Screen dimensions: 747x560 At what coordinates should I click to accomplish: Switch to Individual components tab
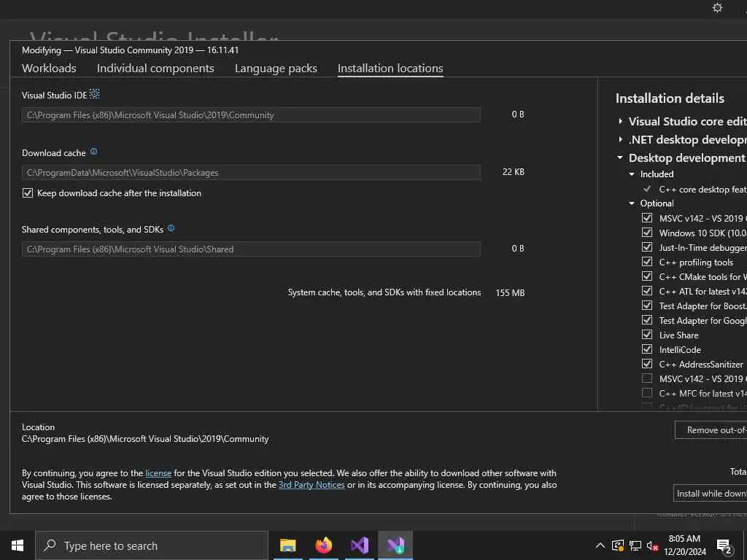pos(155,68)
